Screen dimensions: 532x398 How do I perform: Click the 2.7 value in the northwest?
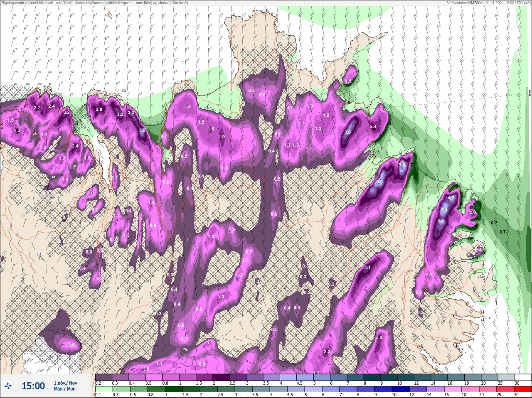[37, 108]
